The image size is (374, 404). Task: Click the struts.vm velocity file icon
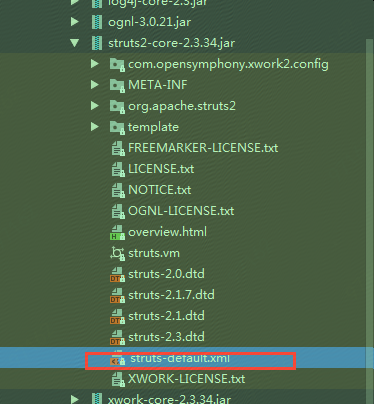click(x=117, y=253)
